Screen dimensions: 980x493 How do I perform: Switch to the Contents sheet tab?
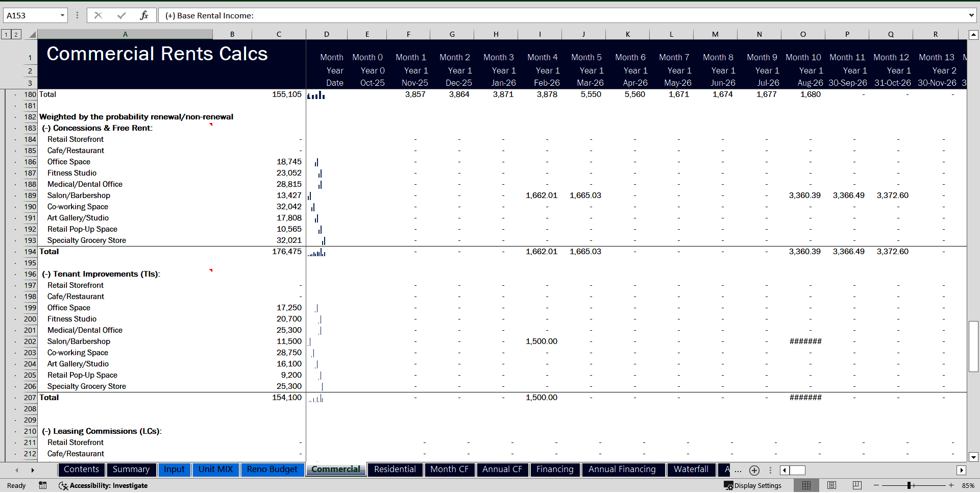[x=81, y=470]
